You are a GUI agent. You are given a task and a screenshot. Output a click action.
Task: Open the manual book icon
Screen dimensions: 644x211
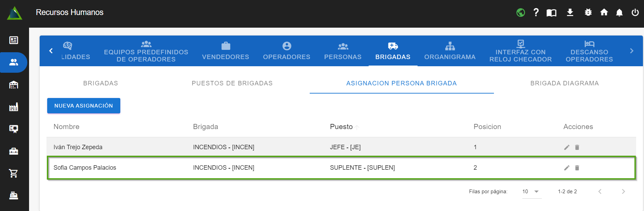coord(551,13)
